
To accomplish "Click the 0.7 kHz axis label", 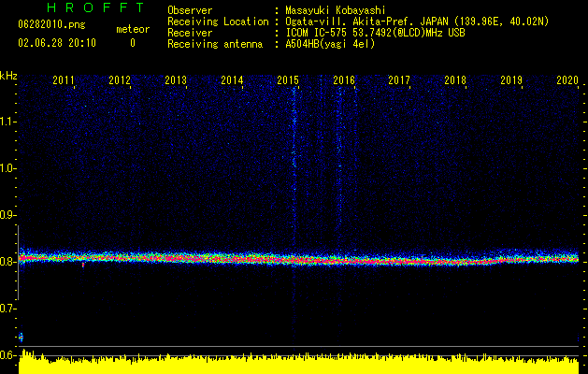I will pos(7,309).
